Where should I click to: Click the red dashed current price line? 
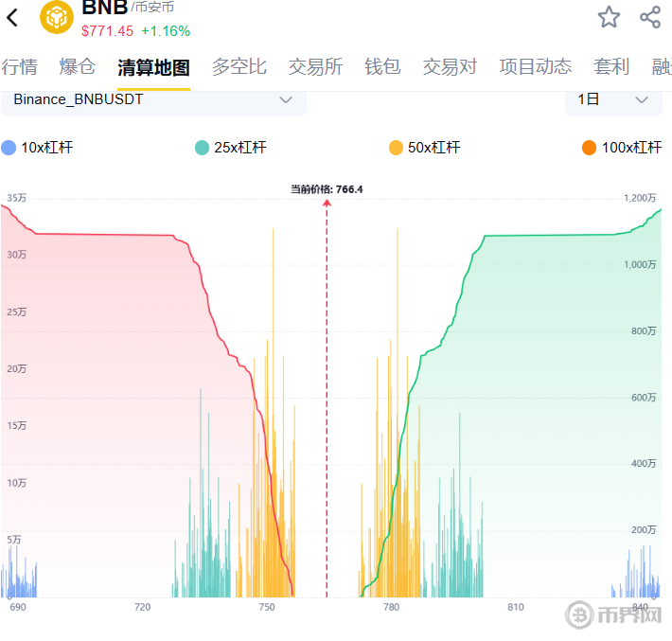[x=327, y=399]
